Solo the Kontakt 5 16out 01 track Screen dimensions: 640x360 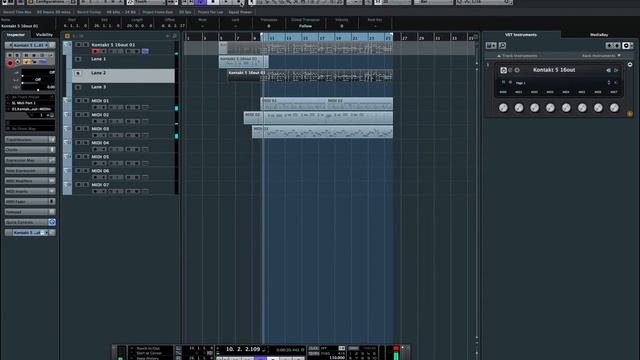pyautogui.click(x=86, y=45)
